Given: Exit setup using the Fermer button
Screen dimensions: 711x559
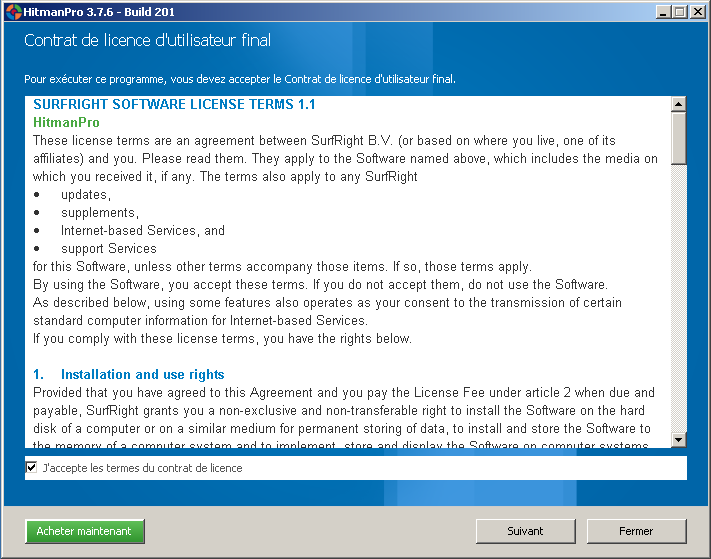Looking at the screenshot, I should pyautogui.click(x=636, y=531).
